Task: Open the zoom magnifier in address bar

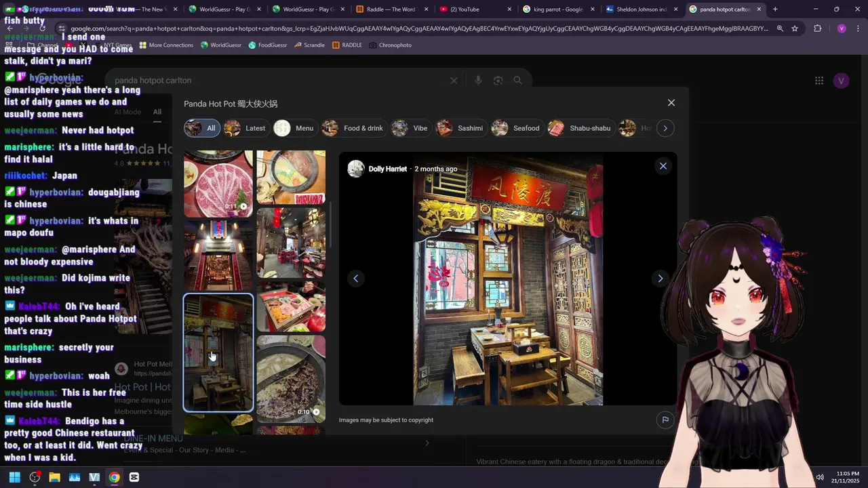Action: [780, 28]
